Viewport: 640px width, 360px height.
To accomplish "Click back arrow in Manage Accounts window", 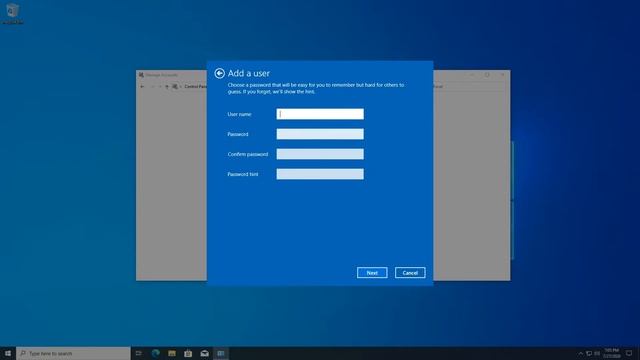I will 142,87.
